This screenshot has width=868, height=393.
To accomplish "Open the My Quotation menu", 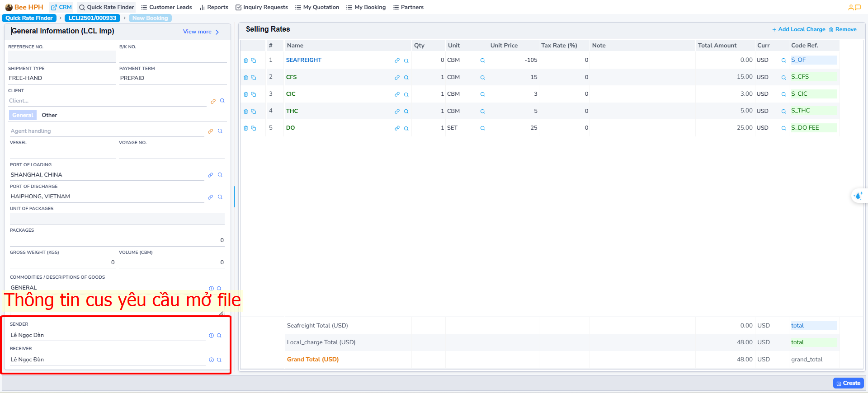I will pos(317,7).
